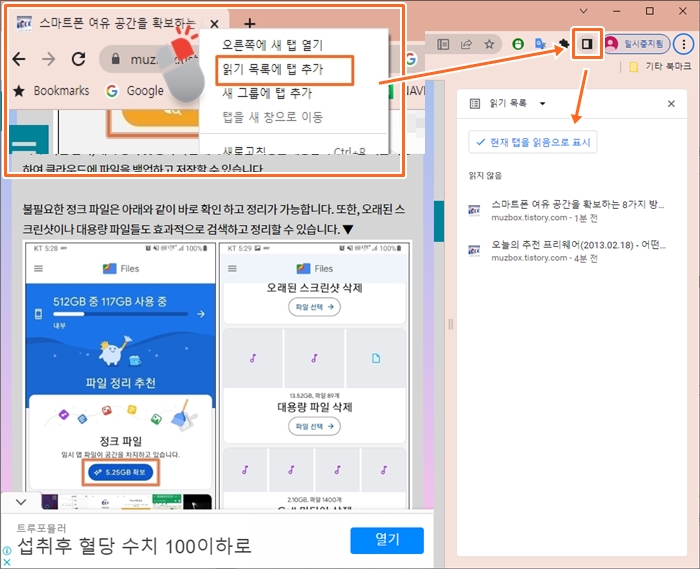This screenshot has height=569, width=700.
Task: Click the favicon of the 오늘의 추천 프리웨어 entry
Action: pos(474,250)
